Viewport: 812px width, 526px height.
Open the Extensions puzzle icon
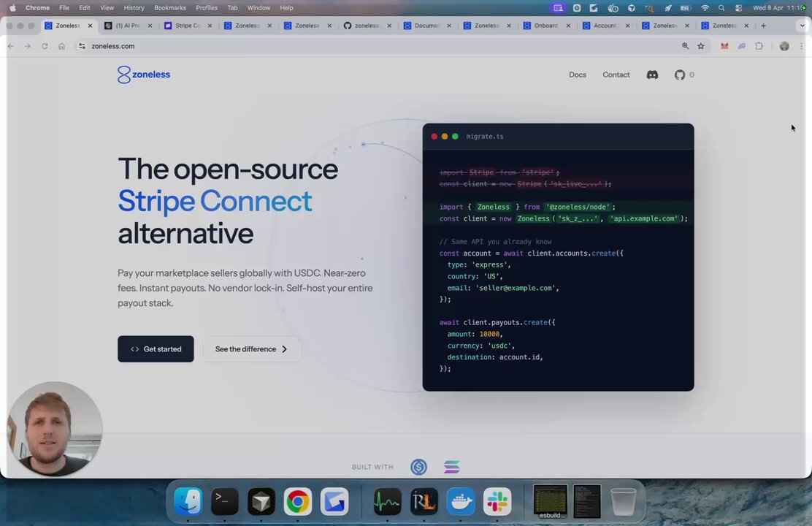click(759, 46)
